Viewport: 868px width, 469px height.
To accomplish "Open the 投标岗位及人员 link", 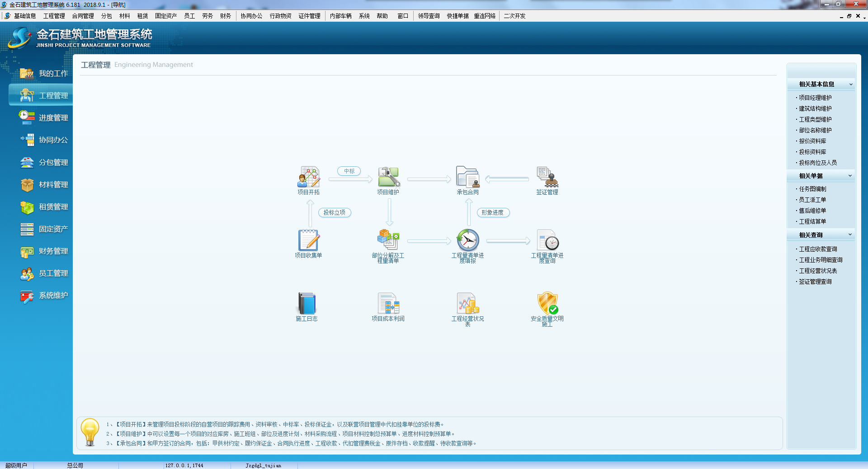I will 818,163.
